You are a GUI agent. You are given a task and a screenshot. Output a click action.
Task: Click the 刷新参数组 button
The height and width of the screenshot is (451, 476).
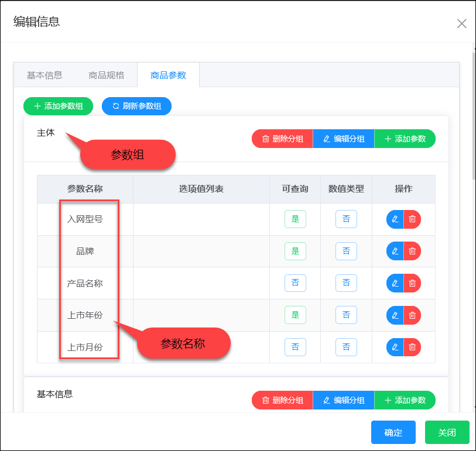(136, 106)
